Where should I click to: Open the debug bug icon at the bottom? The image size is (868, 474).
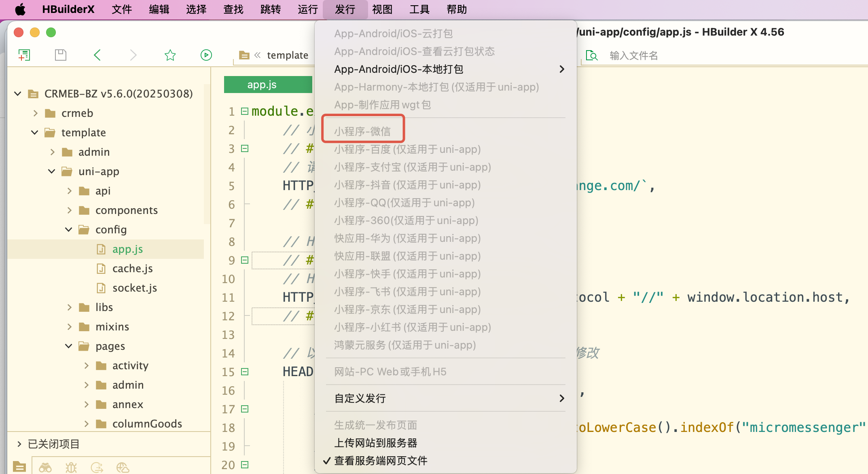click(71, 468)
